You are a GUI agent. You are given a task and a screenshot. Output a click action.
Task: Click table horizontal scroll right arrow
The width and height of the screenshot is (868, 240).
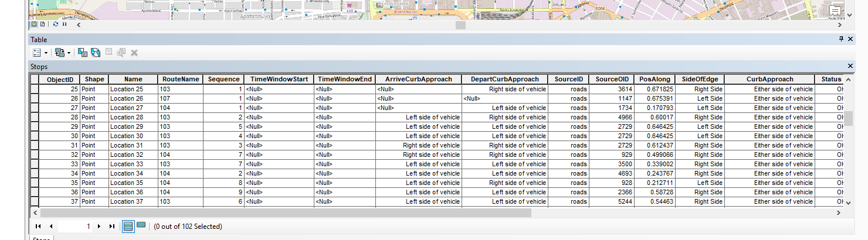tap(839, 212)
